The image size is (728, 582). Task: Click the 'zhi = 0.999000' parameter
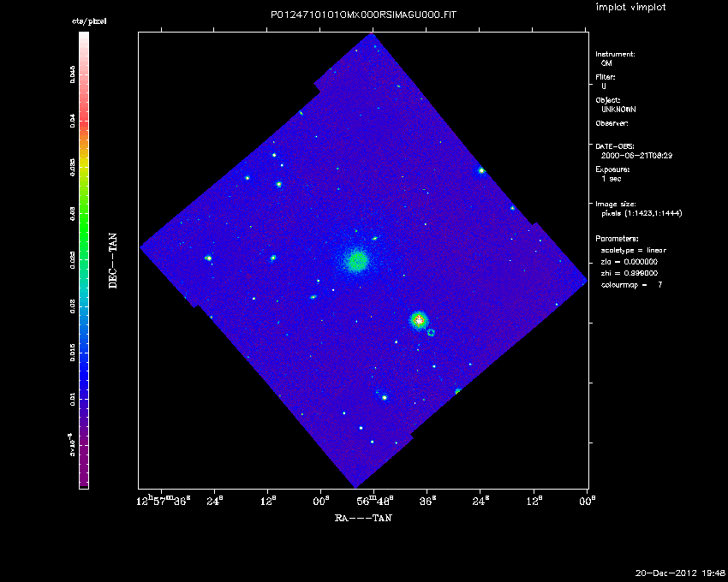630,273
